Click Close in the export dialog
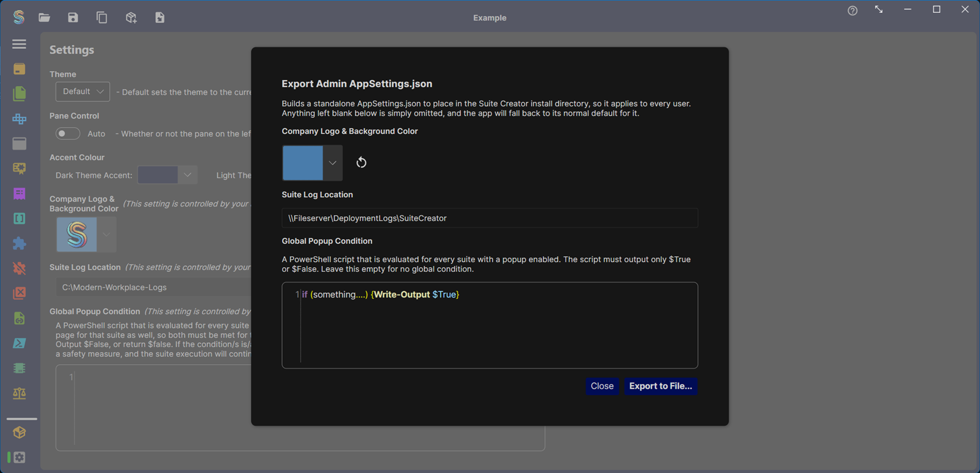The height and width of the screenshot is (473, 980). click(x=602, y=386)
